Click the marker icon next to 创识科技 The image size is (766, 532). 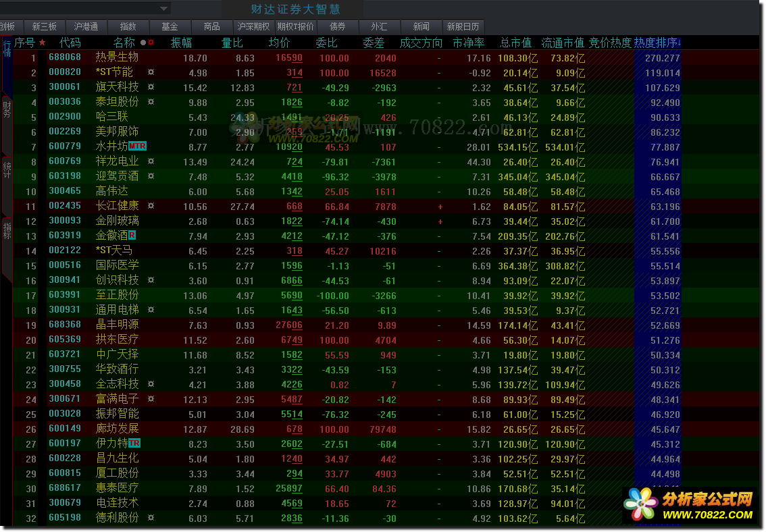pyautogui.click(x=151, y=280)
